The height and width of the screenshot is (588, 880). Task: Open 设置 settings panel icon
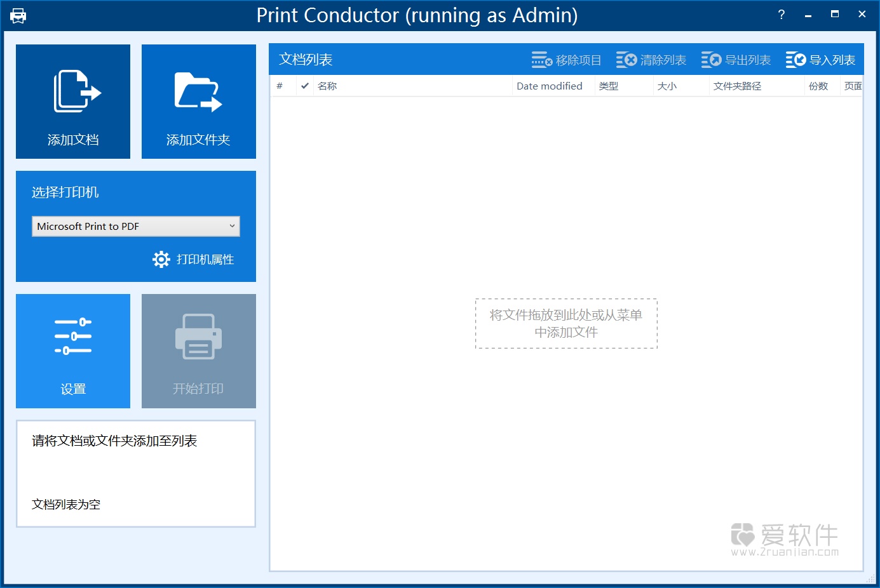tap(72, 337)
